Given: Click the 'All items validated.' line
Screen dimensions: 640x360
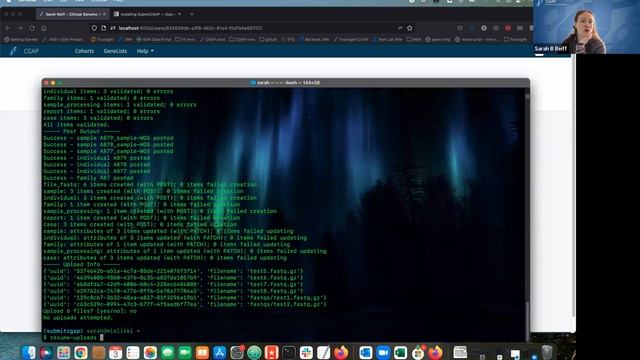Looking at the screenshot, I should pos(76,125).
